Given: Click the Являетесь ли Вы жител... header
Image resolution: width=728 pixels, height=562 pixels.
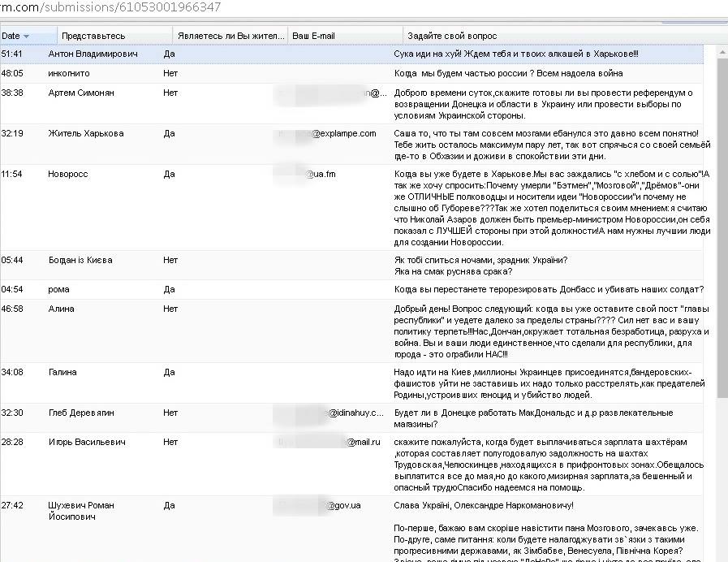Looking at the screenshot, I should pos(230,36).
